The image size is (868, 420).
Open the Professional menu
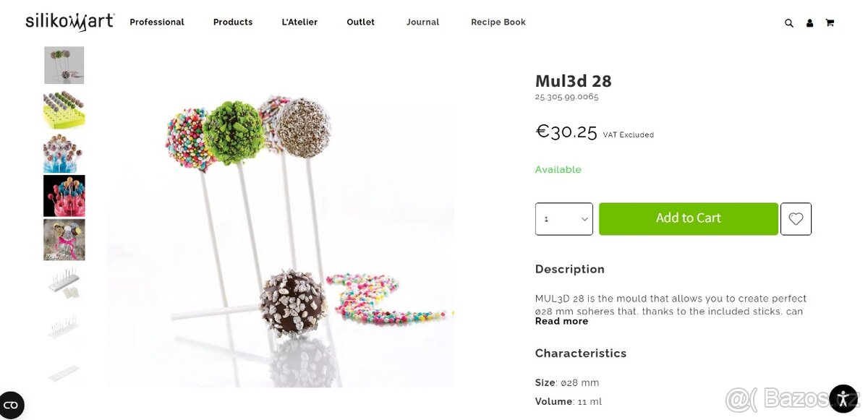click(x=157, y=22)
